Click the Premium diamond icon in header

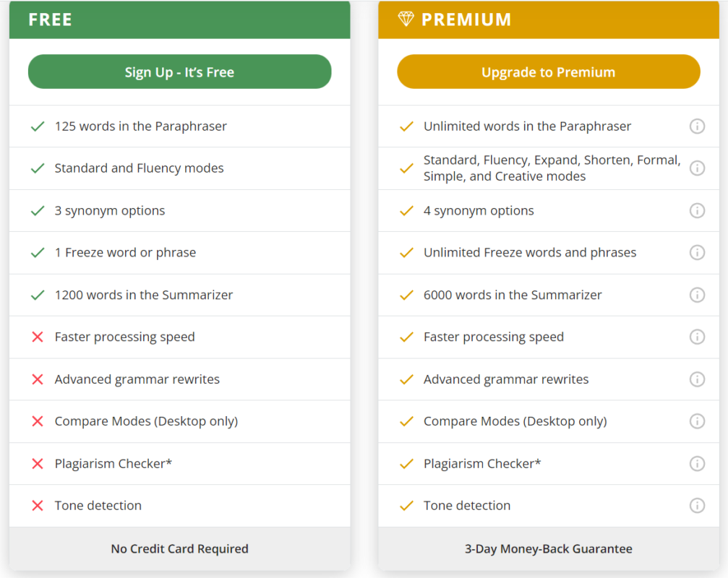(x=406, y=20)
